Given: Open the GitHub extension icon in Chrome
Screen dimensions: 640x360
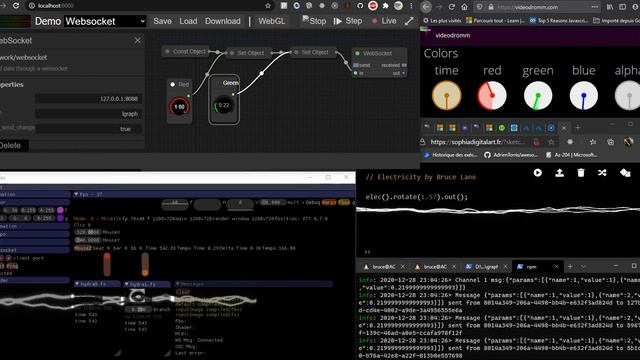Looking at the screenshot, I should coord(360,6).
